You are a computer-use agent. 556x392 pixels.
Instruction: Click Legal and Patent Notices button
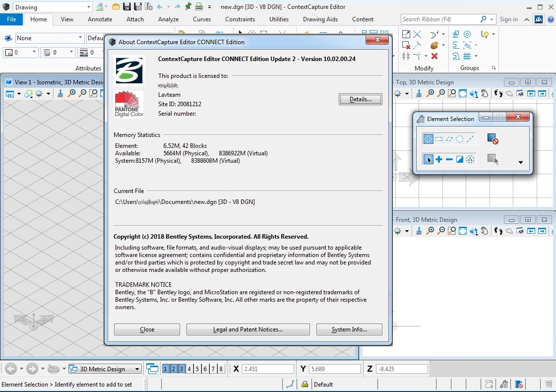248,329
